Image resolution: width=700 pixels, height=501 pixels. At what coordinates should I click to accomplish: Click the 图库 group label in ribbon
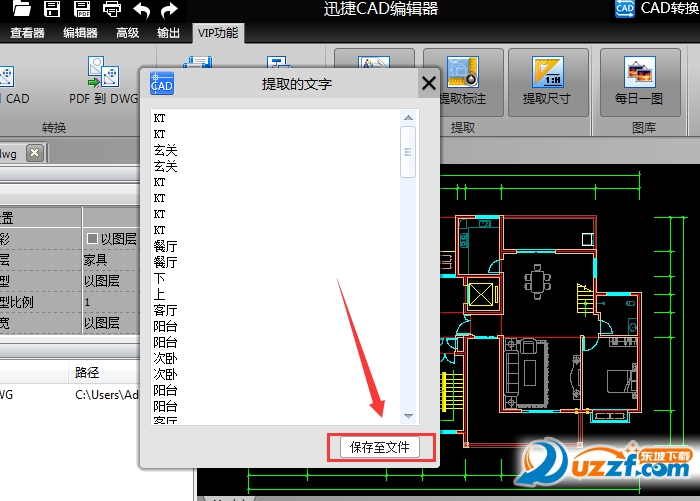point(644,128)
